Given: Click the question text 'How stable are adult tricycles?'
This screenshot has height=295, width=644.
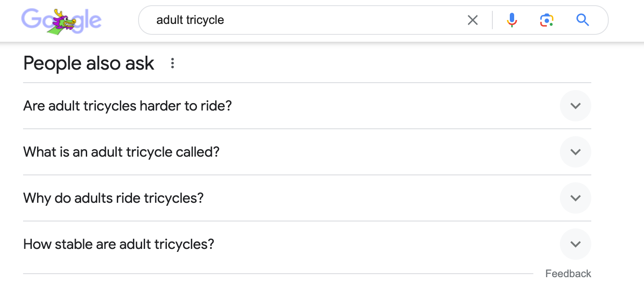Looking at the screenshot, I should pyautogui.click(x=119, y=244).
